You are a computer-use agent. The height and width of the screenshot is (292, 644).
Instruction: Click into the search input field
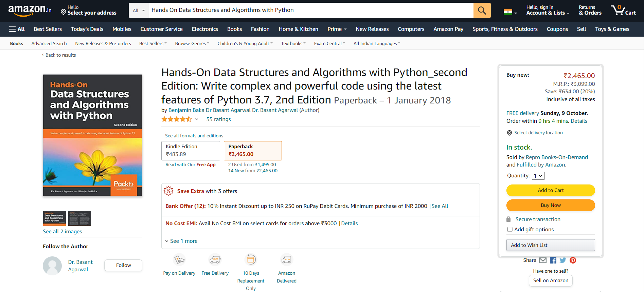pos(311,10)
